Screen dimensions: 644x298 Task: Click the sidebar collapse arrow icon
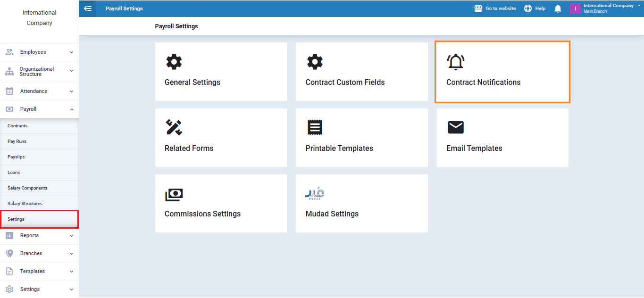click(88, 8)
